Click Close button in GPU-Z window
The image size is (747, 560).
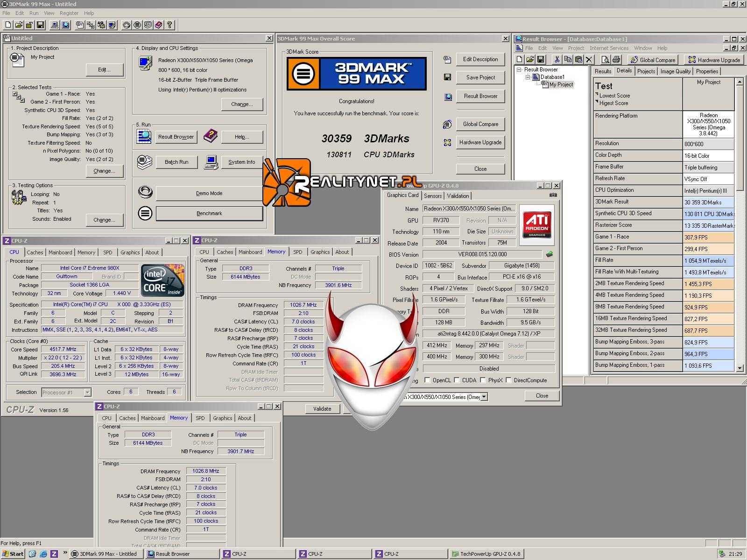coord(542,396)
